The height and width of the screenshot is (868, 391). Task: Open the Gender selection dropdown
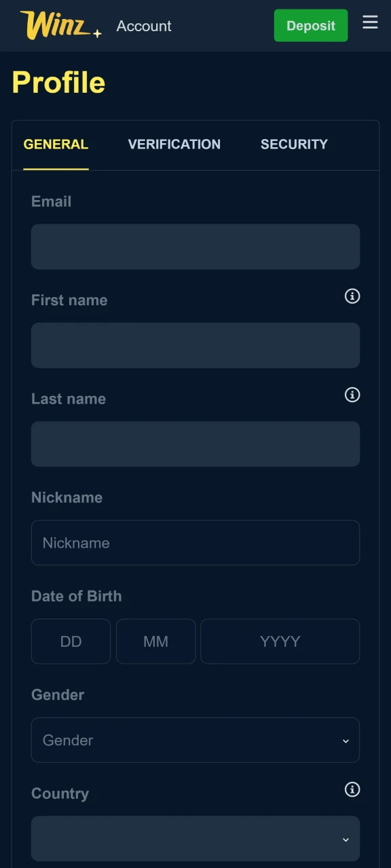click(x=195, y=741)
